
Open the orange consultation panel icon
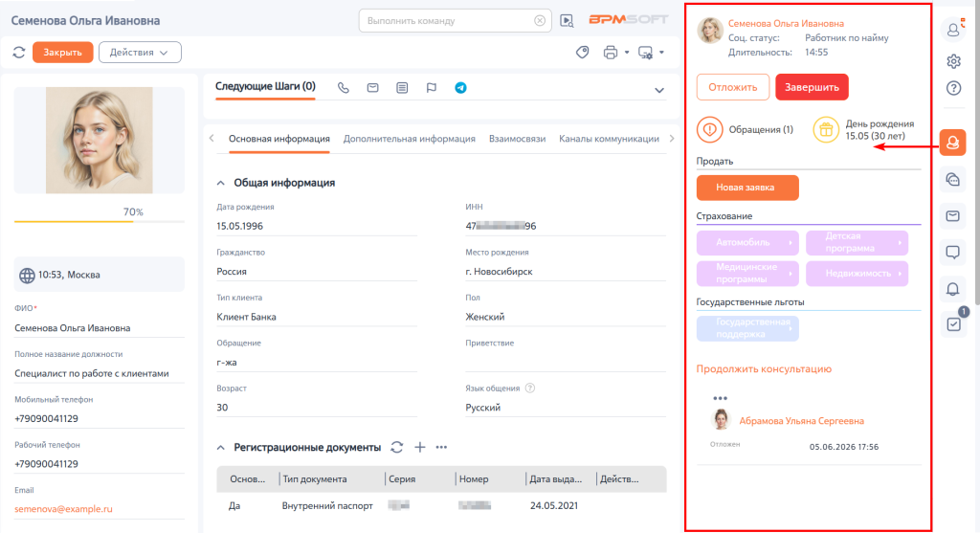[x=952, y=143]
